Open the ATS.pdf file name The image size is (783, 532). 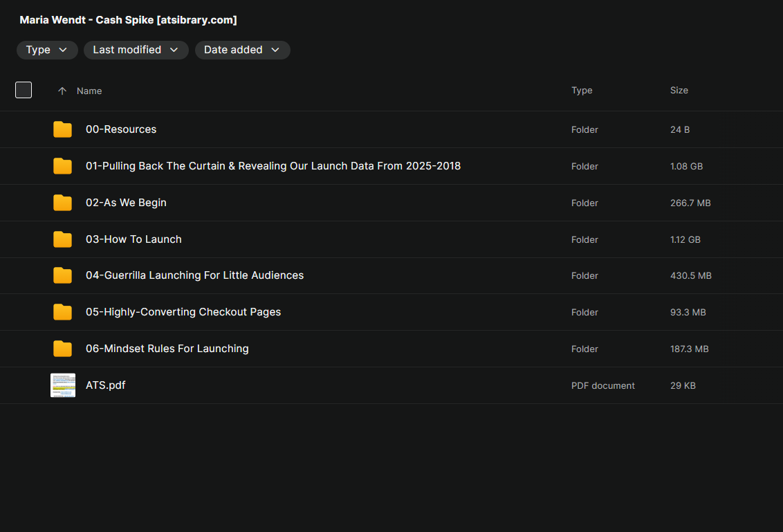(x=105, y=385)
